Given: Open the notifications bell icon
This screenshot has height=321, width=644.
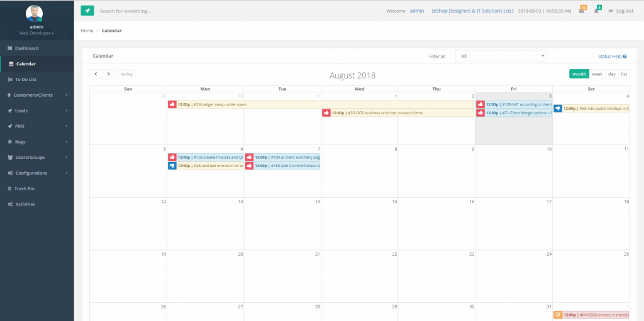Looking at the screenshot, I should click(x=596, y=11).
